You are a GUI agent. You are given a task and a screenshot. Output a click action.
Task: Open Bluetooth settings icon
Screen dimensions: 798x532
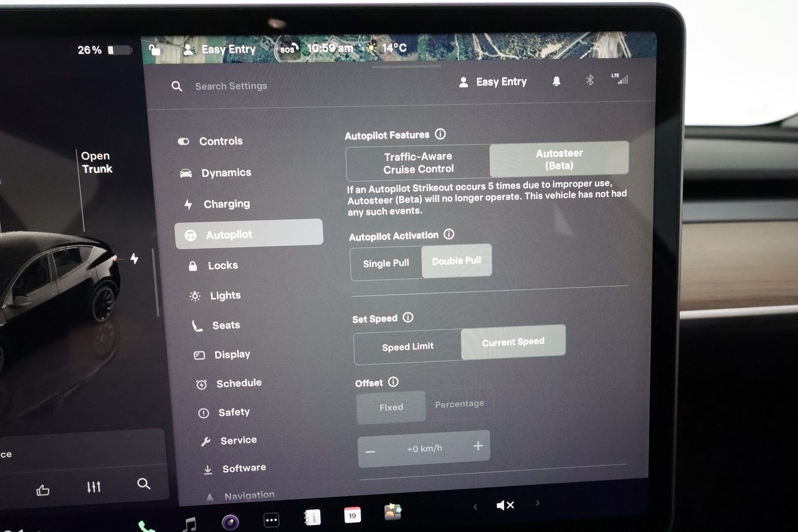590,80
